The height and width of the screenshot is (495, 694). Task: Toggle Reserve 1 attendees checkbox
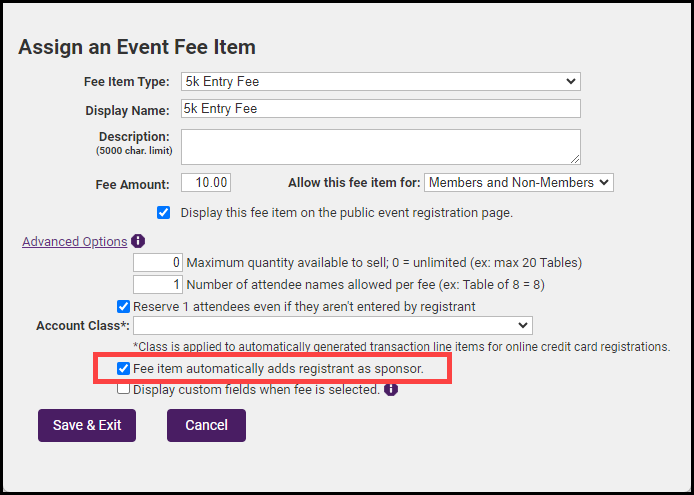[123, 306]
